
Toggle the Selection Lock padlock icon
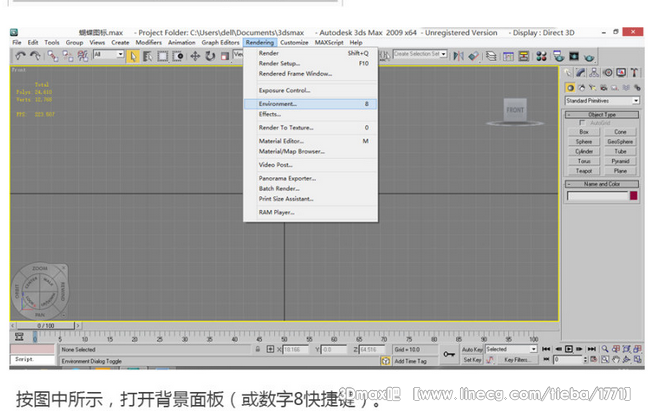[x=258, y=349]
